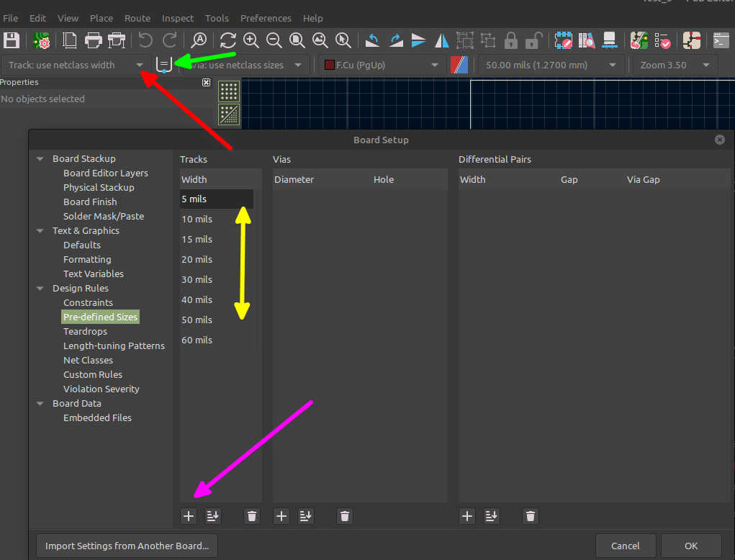735x560 pixels.
Task: Click the Save icon in the toolbar
Action: point(11,40)
